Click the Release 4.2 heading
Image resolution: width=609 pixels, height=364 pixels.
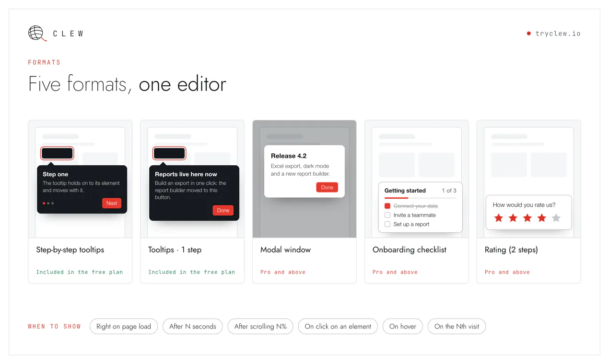coord(289,156)
